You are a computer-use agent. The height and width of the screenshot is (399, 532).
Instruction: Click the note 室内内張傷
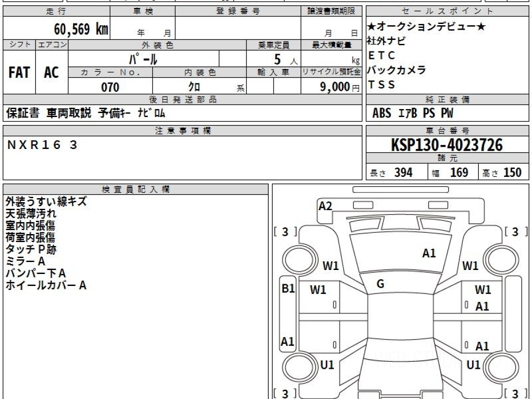[x=30, y=225]
